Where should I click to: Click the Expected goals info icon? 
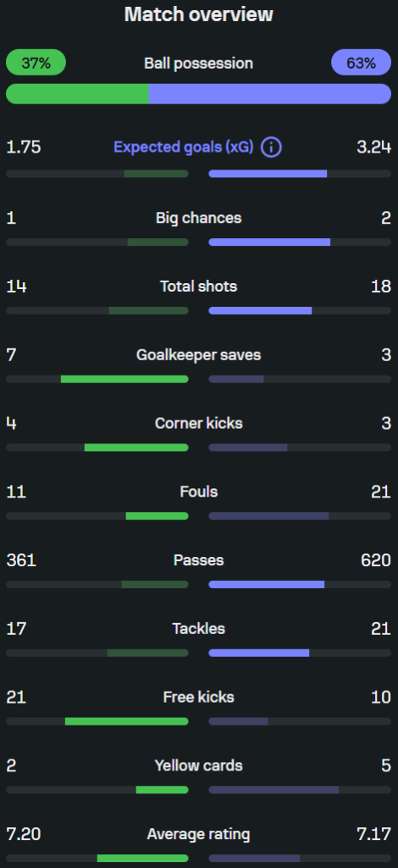tap(272, 147)
